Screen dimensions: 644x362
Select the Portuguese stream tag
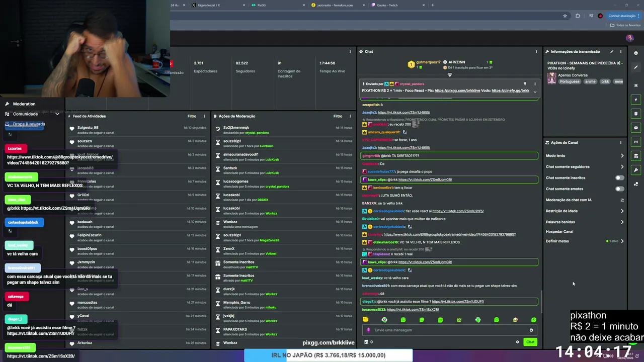point(570,81)
